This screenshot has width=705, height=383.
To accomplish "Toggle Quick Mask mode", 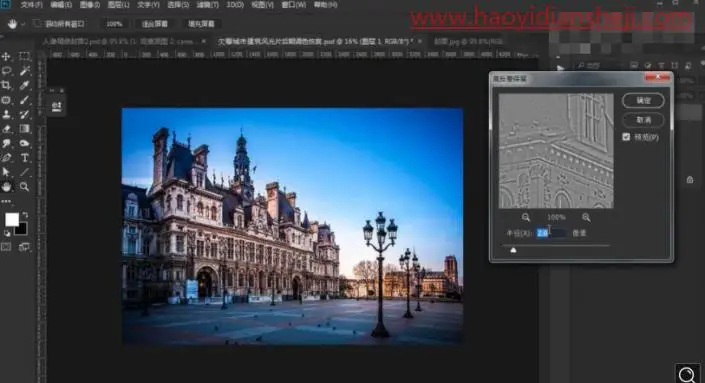I will coord(6,247).
